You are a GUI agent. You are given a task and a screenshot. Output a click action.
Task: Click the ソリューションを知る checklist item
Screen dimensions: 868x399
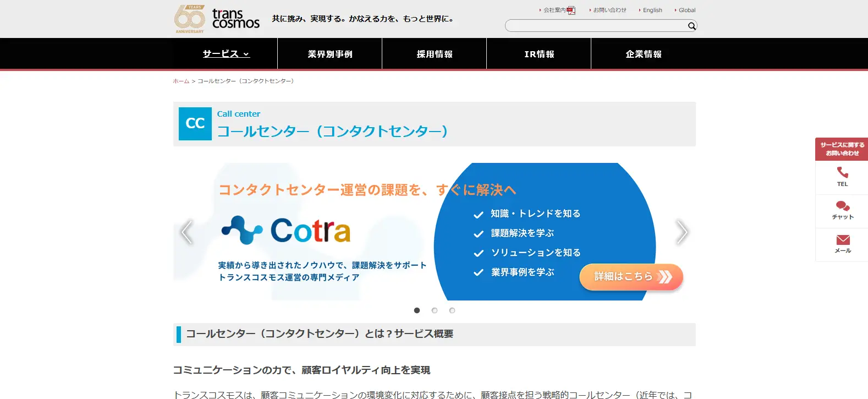tap(535, 253)
